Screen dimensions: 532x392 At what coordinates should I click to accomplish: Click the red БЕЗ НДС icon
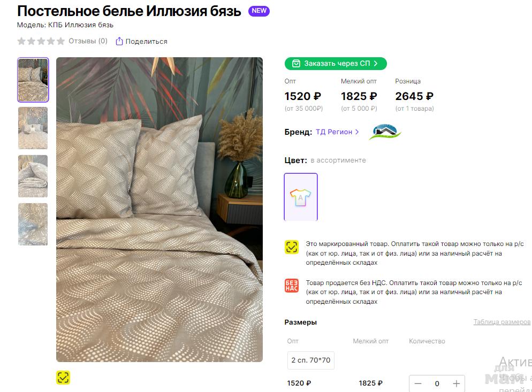pyautogui.click(x=292, y=286)
